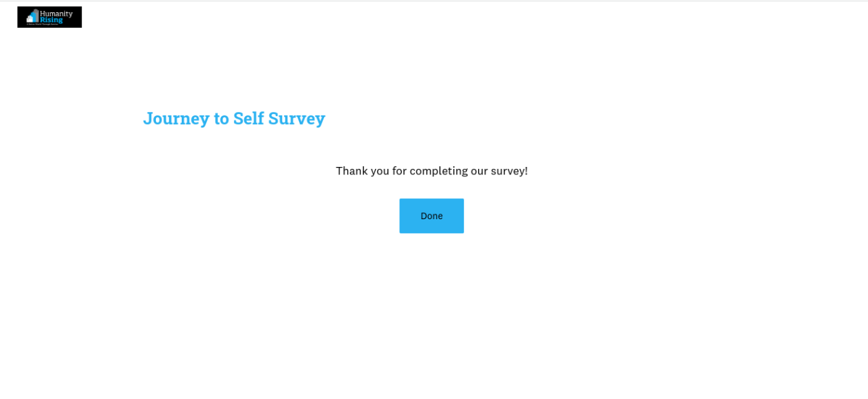
Task: Click the word "Survey" in the blue title
Action: click(x=296, y=118)
